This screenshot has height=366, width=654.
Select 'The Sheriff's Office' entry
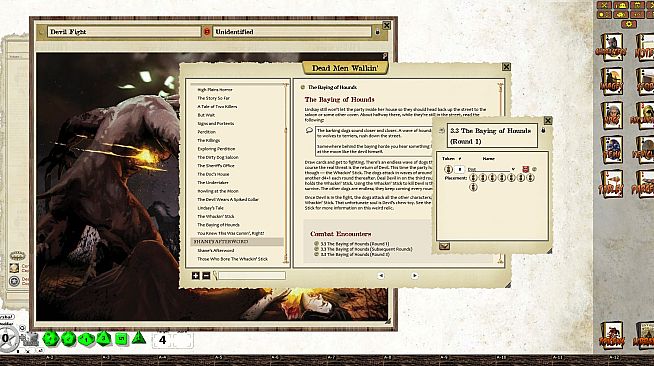(216, 165)
